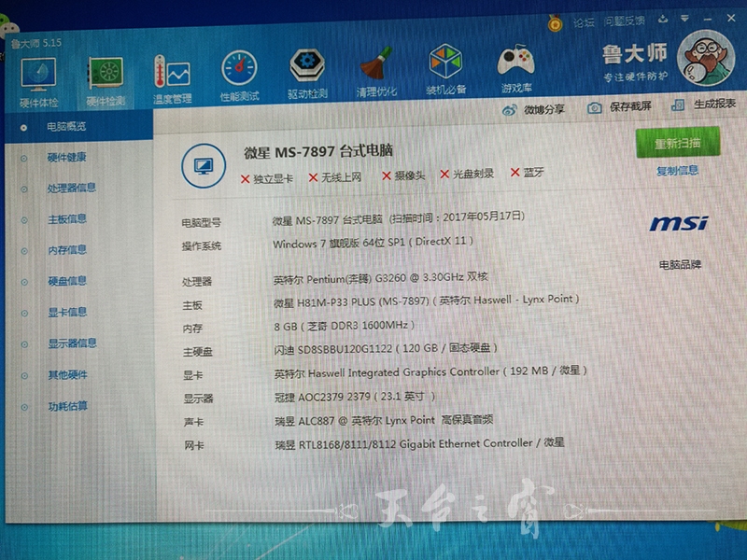Open 温度管理 temperature management
The width and height of the screenshot is (747, 560).
pos(172,78)
